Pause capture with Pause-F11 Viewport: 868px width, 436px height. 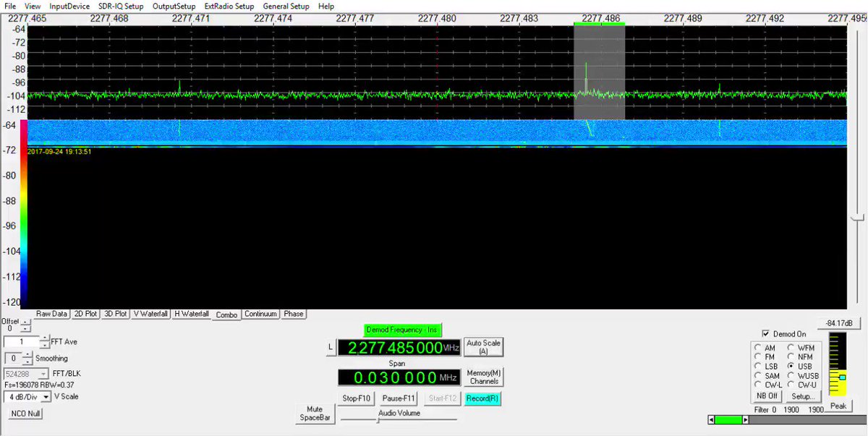coord(399,398)
